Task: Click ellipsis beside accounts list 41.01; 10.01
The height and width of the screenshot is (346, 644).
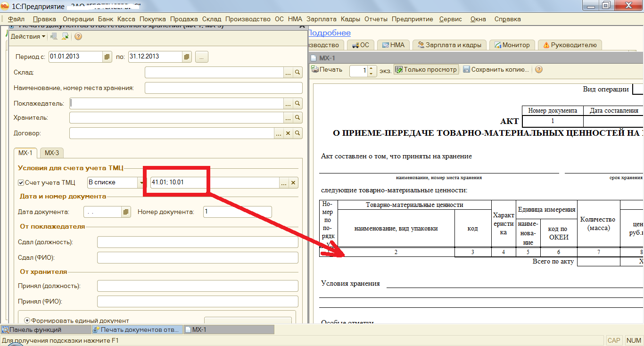Action: tap(284, 183)
